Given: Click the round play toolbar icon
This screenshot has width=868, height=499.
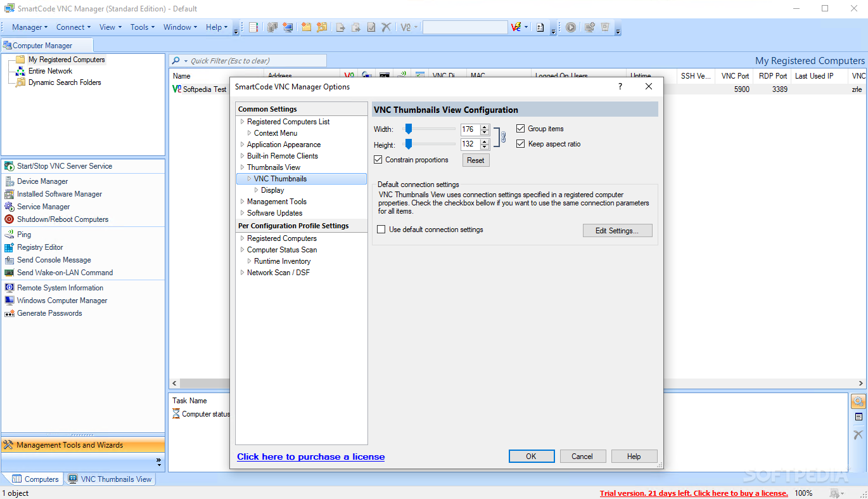Looking at the screenshot, I should tap(571, 27).
